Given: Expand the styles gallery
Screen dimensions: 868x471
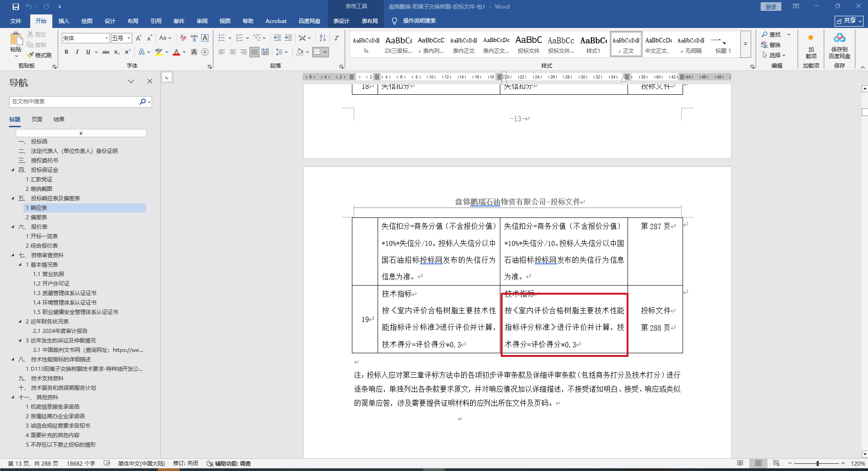Looking at the screenshot, I should click(x=745, y=44).
